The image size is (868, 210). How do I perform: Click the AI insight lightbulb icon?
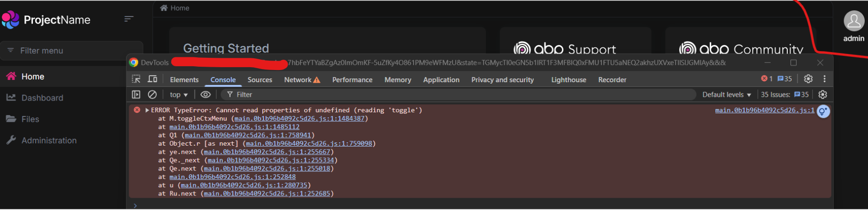point(823,111)
